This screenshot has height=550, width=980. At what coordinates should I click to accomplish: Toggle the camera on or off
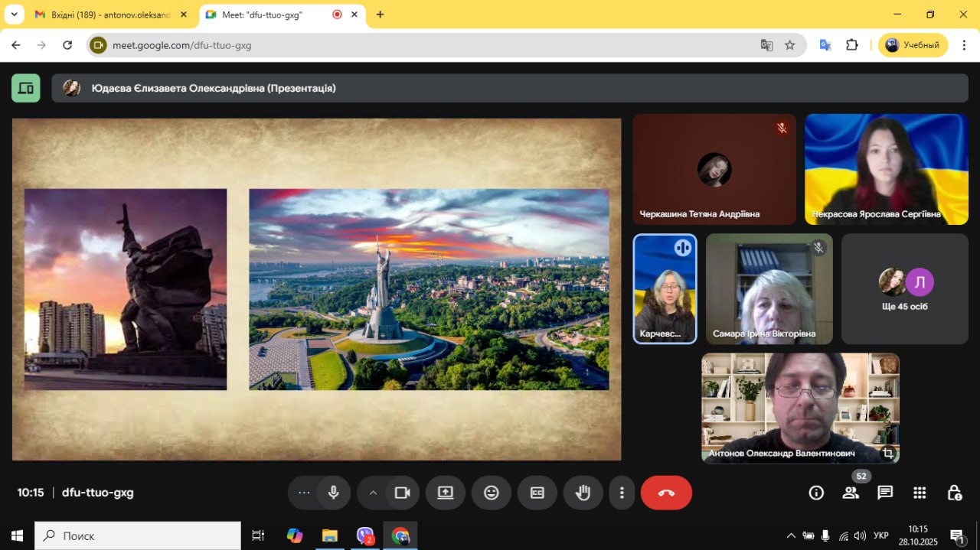click(402, 493)
